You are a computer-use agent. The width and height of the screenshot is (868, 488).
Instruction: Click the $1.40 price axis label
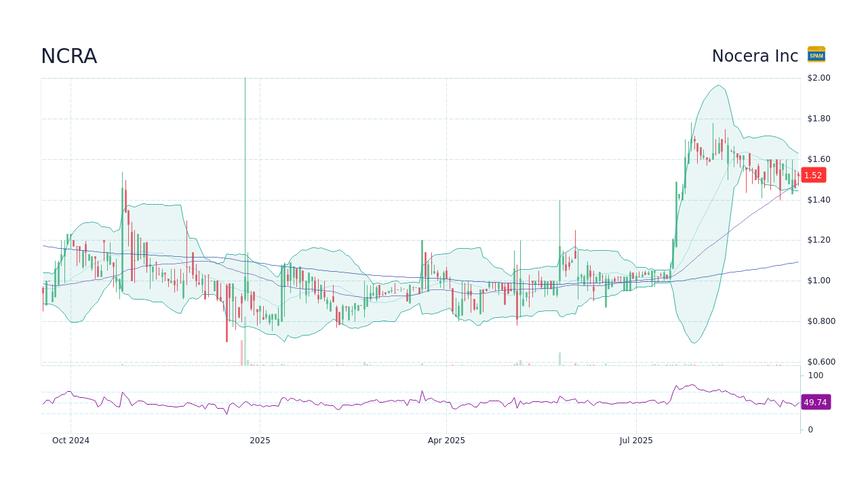pyautogui.click(x=818, y=200)
